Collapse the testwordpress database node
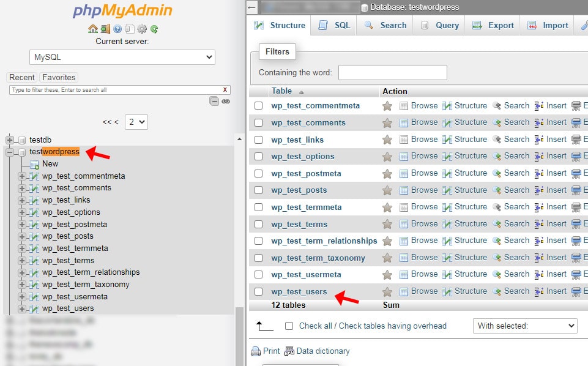Image resolution: width=588 pixels, height=366 pixels. tap(10, 152)
